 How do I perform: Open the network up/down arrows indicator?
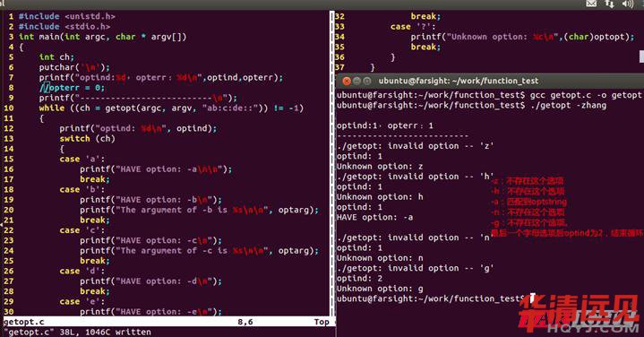[x=609, y=4]
